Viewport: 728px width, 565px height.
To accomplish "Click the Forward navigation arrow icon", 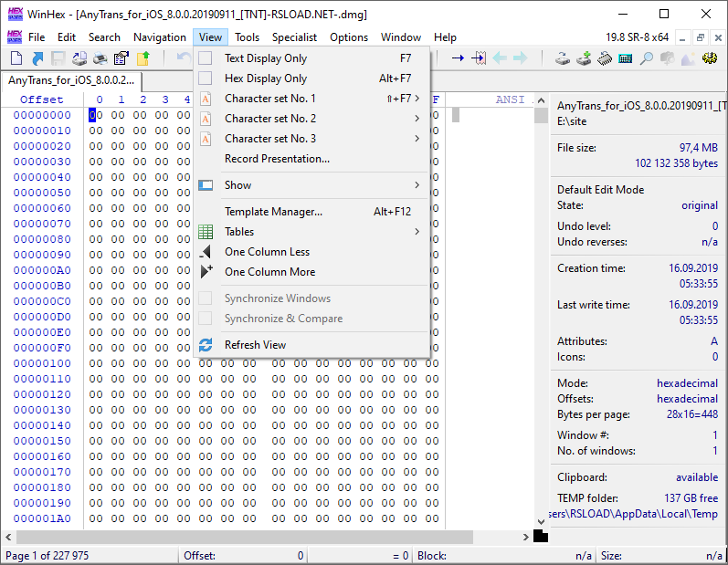I will (x=521, y=58).
